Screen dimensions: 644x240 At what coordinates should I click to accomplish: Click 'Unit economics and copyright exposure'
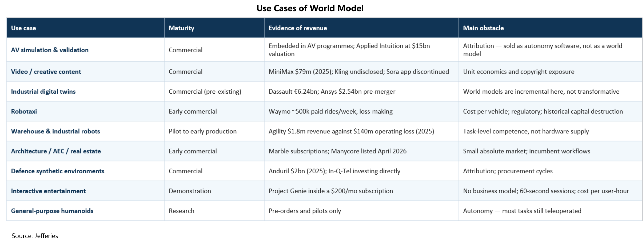(519, 71)
